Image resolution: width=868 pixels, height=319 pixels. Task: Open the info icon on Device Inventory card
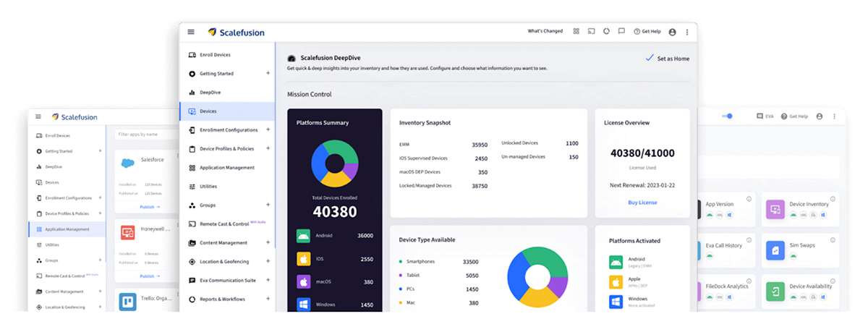(831, 199)
